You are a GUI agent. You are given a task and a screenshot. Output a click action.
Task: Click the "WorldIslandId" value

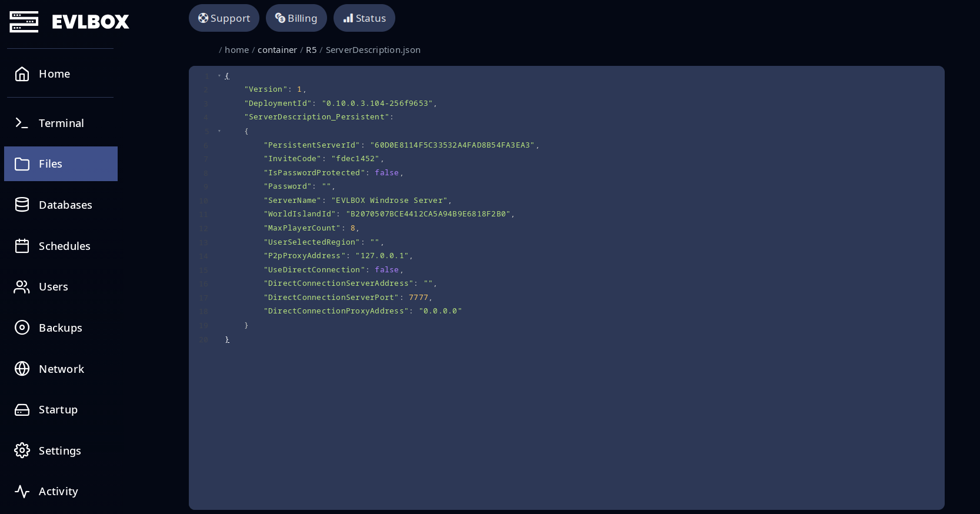pos(428,214)
